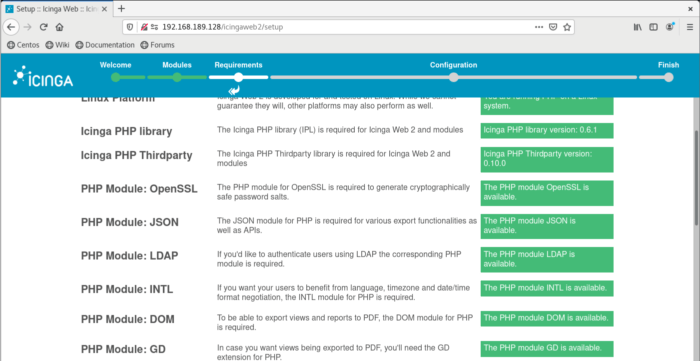Click 'The PHP module GD is available' status
Screen dimensions: 700x361
click(547, 349)
